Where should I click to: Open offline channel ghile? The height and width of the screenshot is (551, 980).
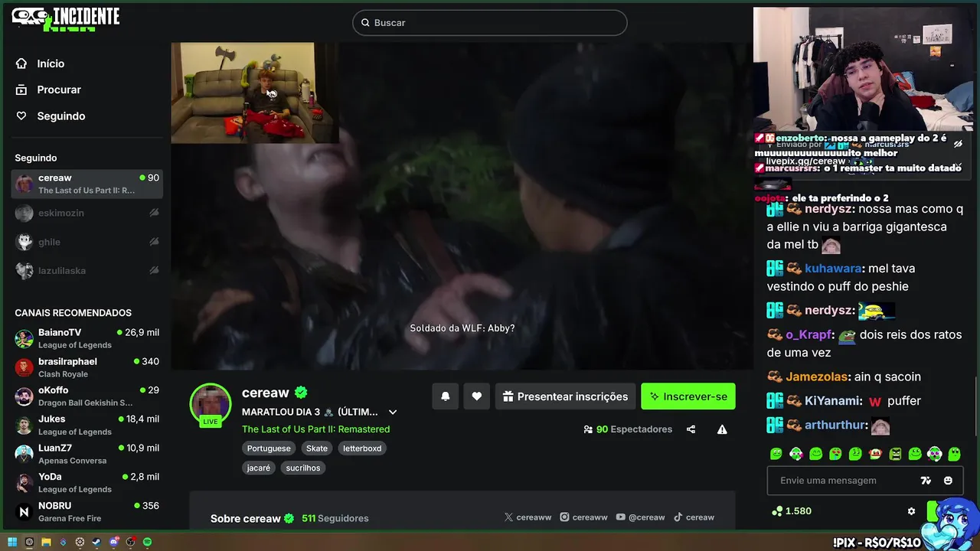point(87,242)
